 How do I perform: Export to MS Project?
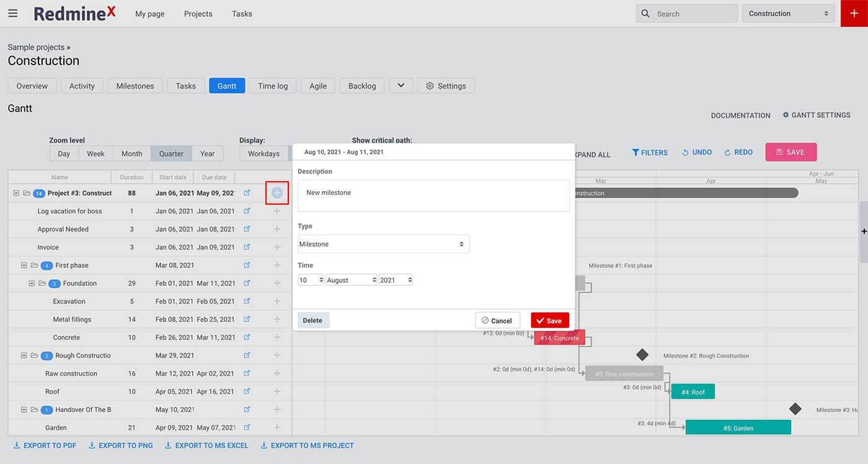(x=307, y=445)
